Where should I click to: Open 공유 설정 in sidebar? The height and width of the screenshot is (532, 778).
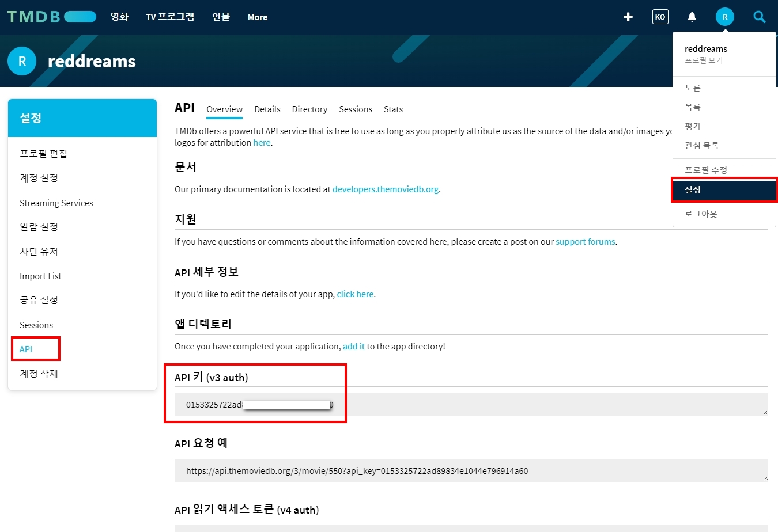(x=39, y=300)
